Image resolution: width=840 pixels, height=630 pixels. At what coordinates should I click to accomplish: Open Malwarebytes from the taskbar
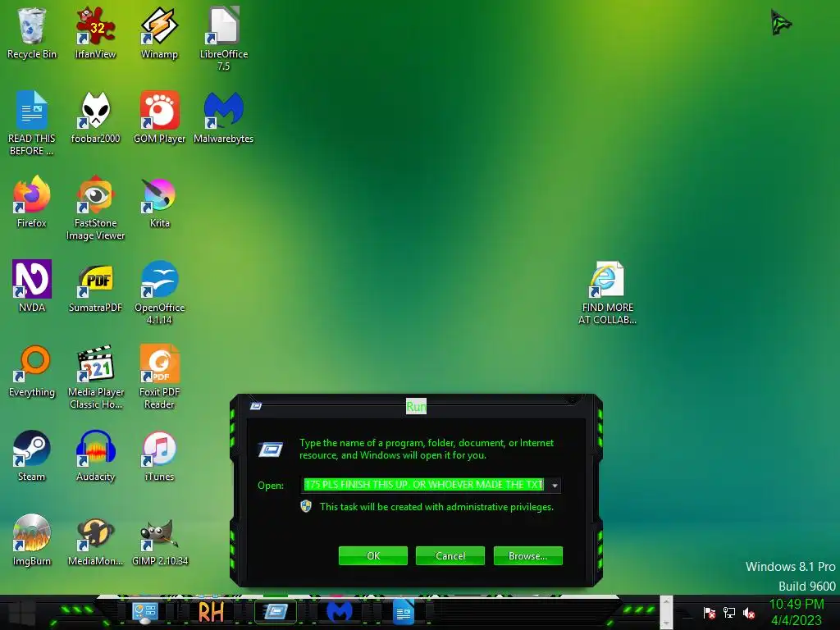pyautogui.click(x=340, y=612)
